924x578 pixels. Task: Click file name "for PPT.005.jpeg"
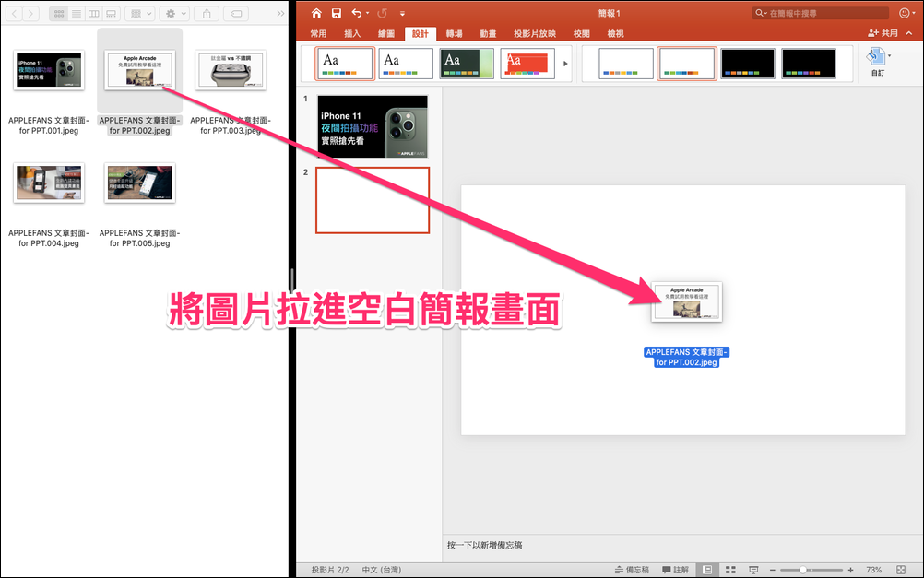[139, 243]
